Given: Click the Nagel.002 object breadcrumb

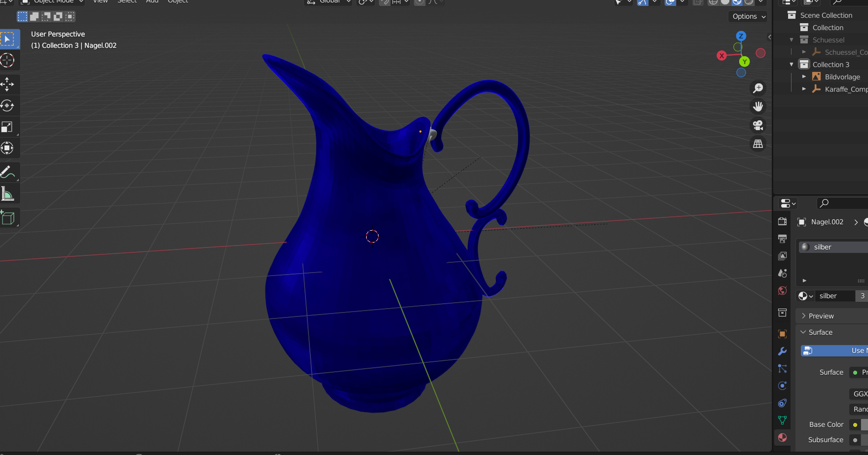Looking at the screenshot, I should (x=827, y=222).
